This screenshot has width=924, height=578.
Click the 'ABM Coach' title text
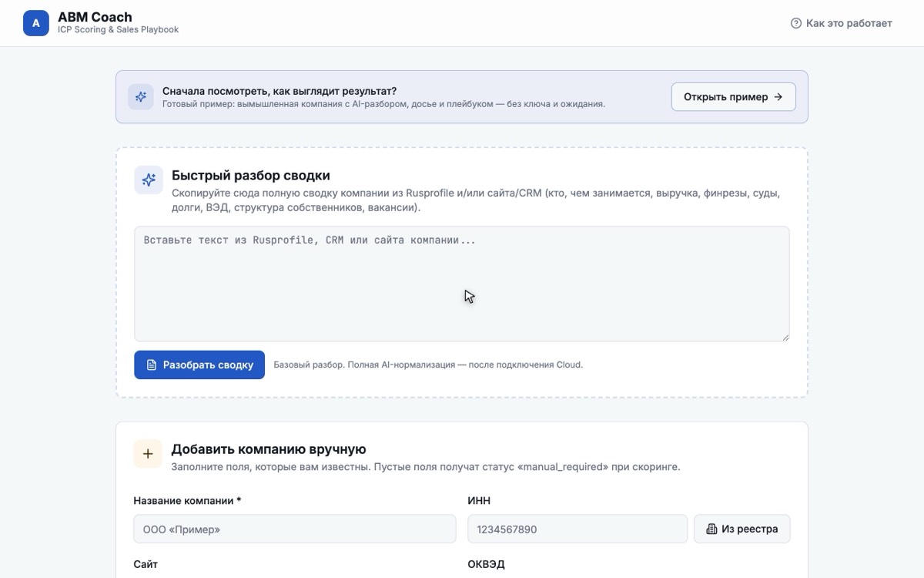[x=95, y=17]
